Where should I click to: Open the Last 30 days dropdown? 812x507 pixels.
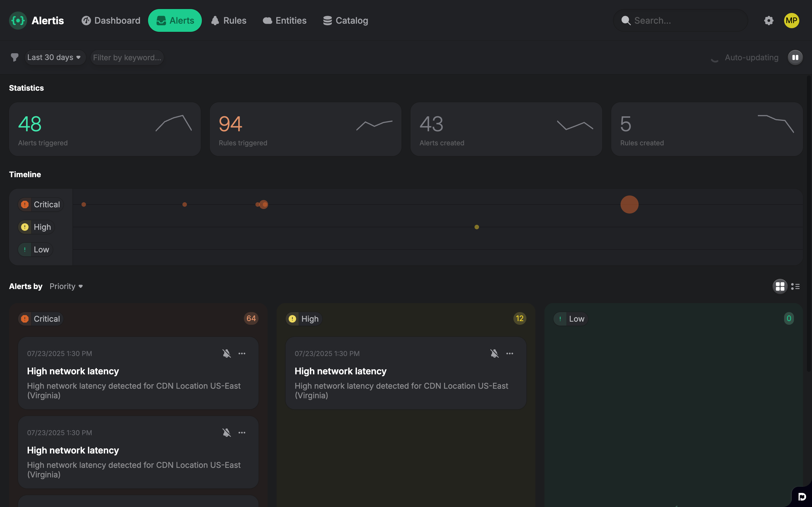coord(54,57)
